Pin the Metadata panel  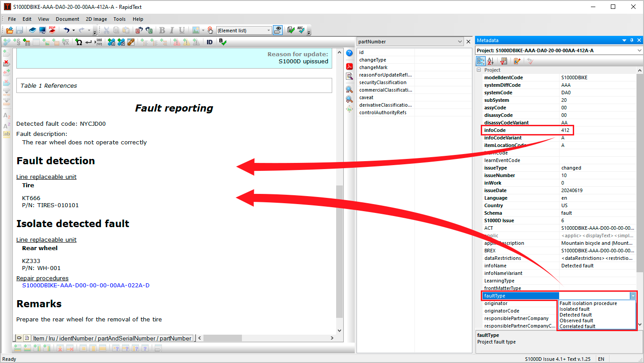click(632, 40)
